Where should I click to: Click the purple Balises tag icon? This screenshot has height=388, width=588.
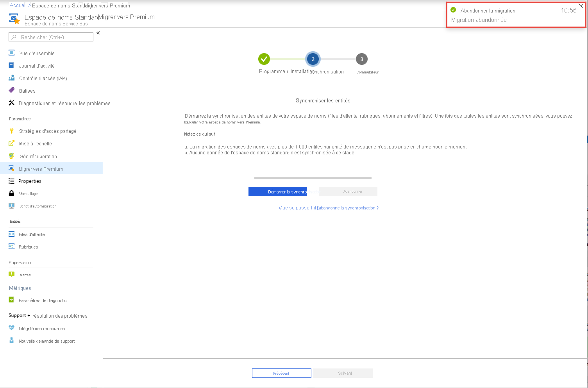click(x=12, y=91)
